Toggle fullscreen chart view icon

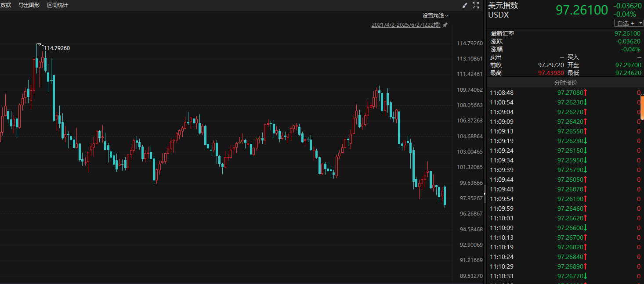coord(475,5)
